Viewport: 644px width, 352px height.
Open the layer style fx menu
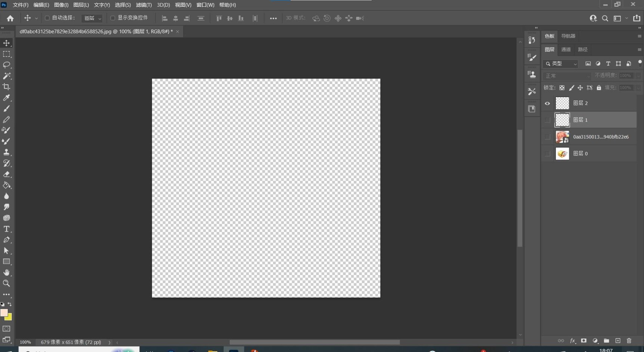pyautogui.click(x=573, y=340)
